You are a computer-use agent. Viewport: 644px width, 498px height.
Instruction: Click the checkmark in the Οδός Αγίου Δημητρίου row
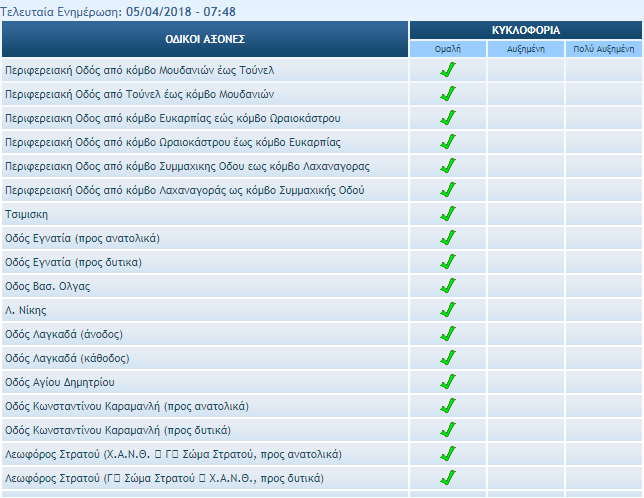click(448, 382)
